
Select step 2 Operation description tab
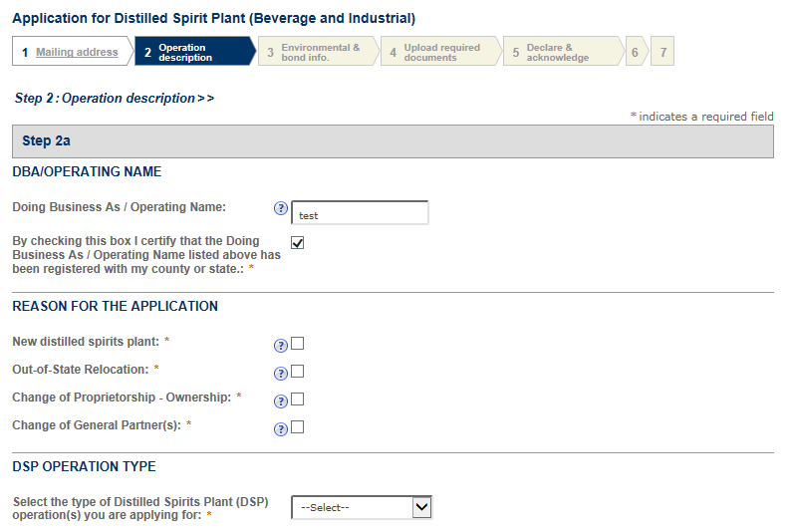coord(191,52)
